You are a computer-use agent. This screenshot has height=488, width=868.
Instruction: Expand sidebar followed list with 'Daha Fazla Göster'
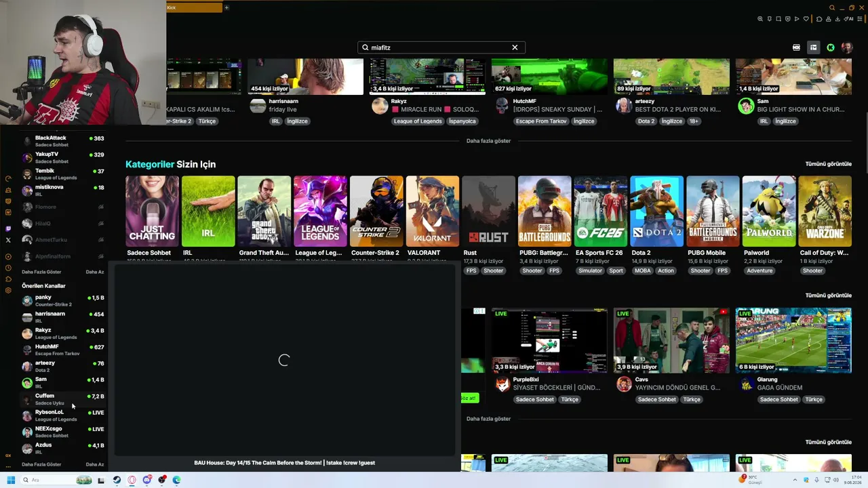click(41, 272)
